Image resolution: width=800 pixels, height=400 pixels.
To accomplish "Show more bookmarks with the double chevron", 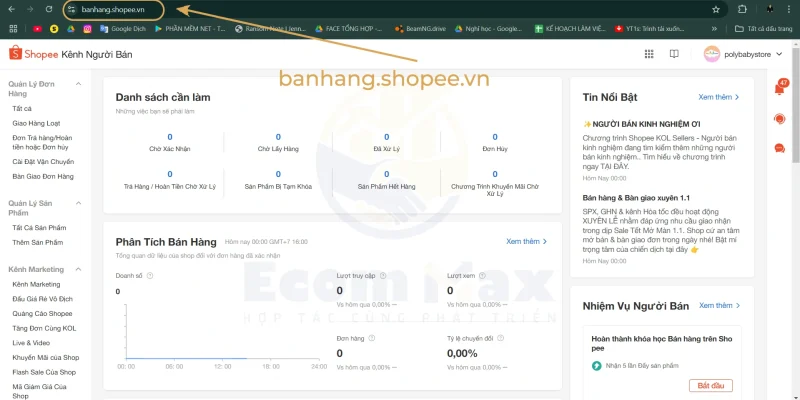I will pyautogui.click(x=714, y=29).
